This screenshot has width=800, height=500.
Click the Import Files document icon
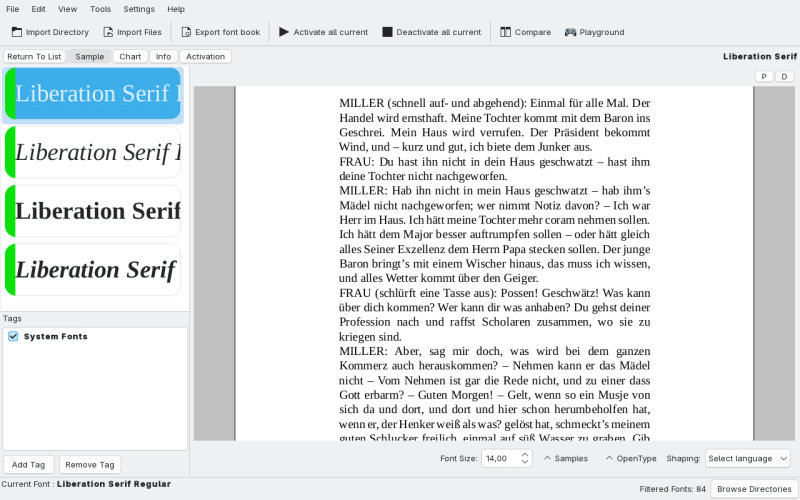click(108, 32)
